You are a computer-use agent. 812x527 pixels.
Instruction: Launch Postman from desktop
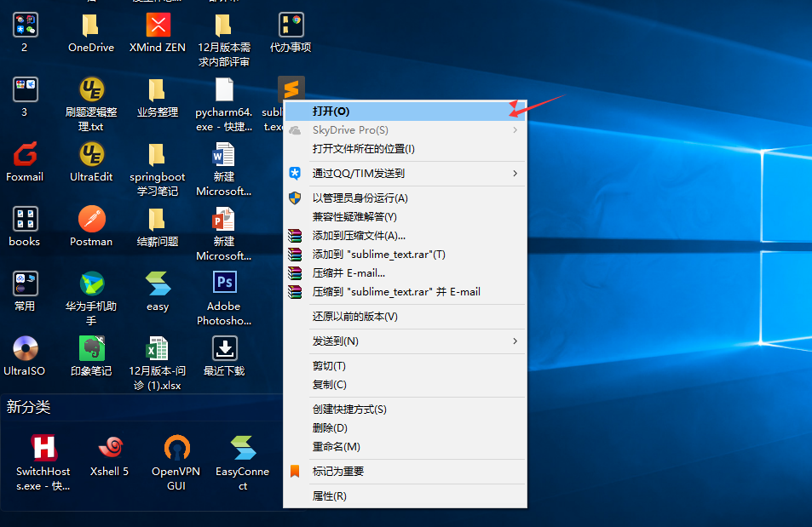[92, 219]
